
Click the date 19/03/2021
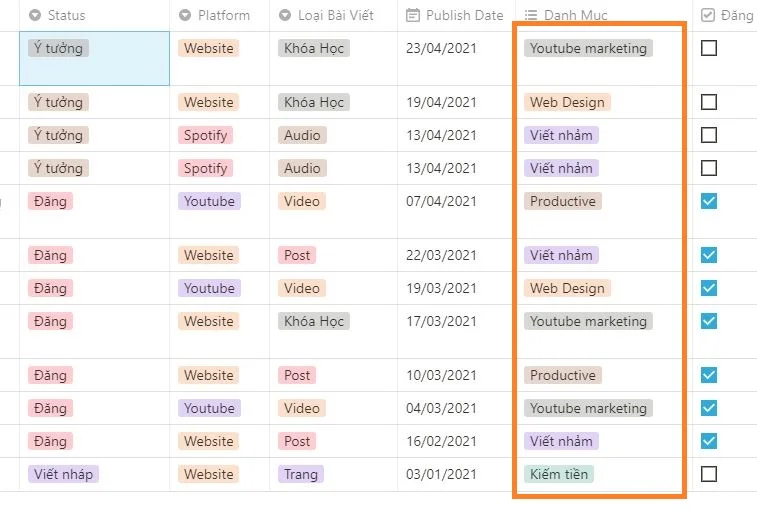(441, 288)
